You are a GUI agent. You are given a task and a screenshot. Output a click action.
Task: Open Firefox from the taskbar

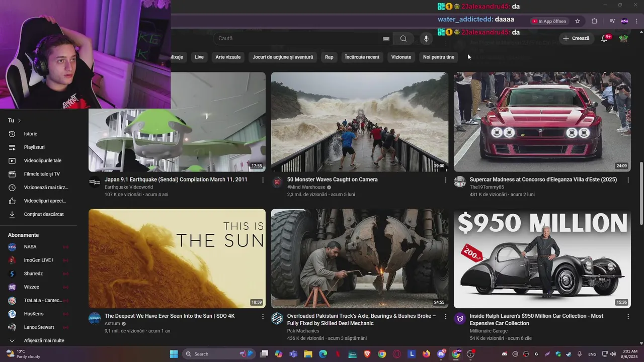[427, 354]
